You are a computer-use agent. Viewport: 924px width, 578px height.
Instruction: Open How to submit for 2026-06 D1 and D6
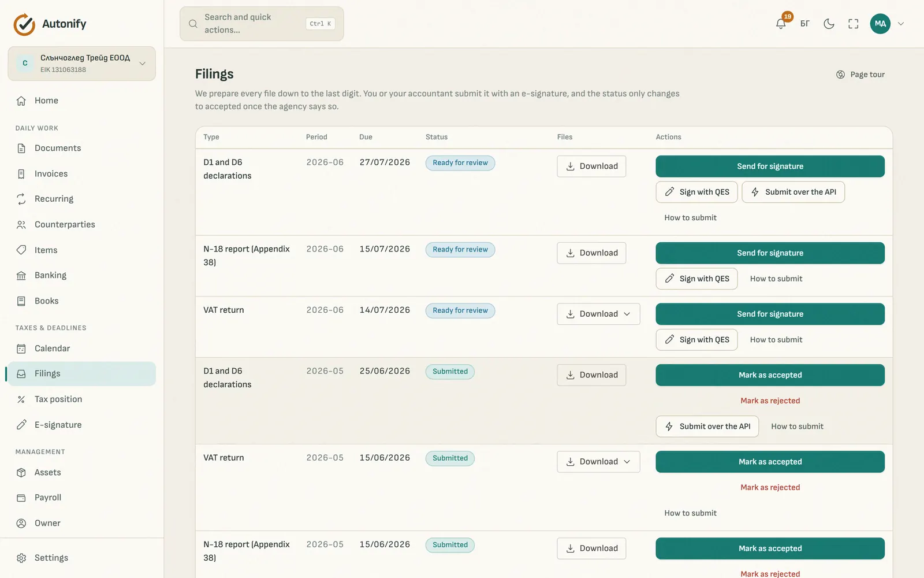pos(690,218)
